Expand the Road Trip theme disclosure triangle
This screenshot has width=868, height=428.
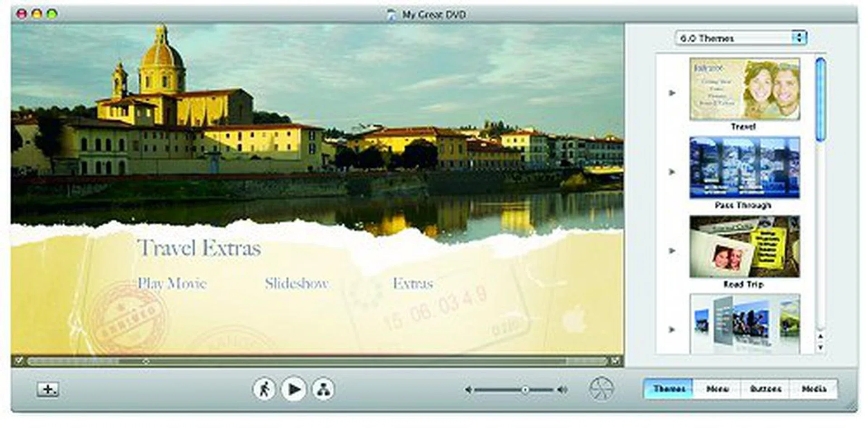tap(672, 251)
